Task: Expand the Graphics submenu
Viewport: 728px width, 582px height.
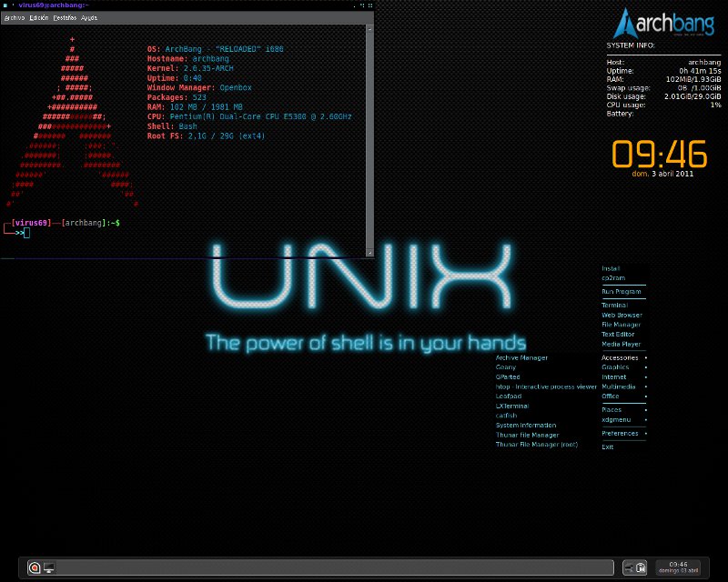Action: pos(623,367)
